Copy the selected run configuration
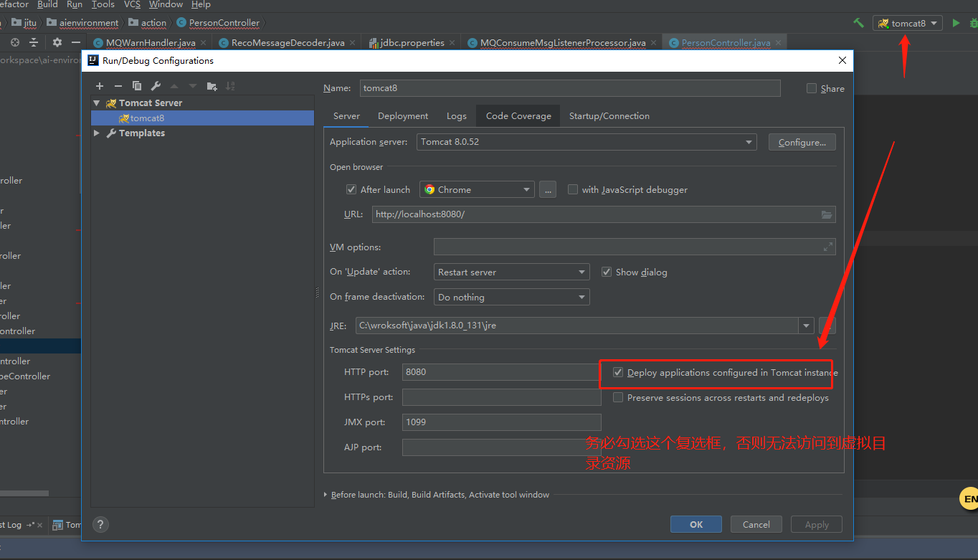Image resolution: width=978 pixels, height=560 pixels. [x=137, y=86]
